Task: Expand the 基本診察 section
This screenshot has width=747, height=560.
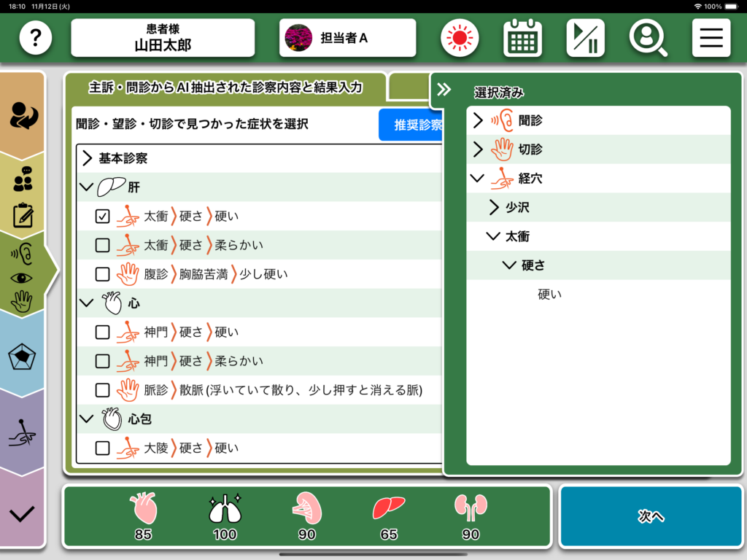Action: pyautogui.click(x=87, y=158)
